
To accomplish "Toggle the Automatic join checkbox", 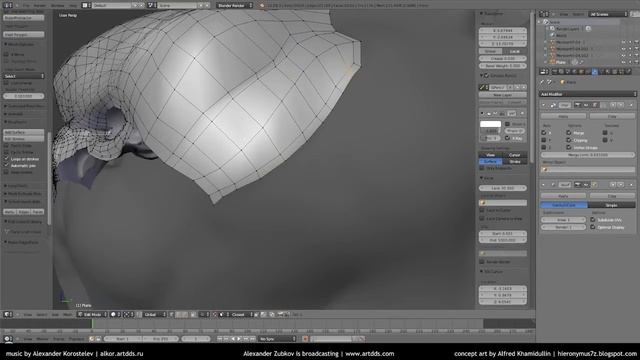I will click(x=6, y=165).
